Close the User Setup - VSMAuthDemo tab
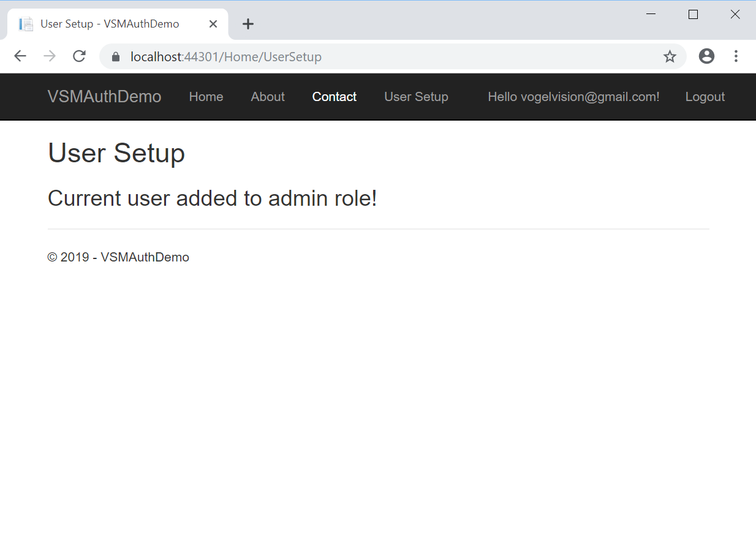Viewport: 756px width, 545px height. click(213, 24)
